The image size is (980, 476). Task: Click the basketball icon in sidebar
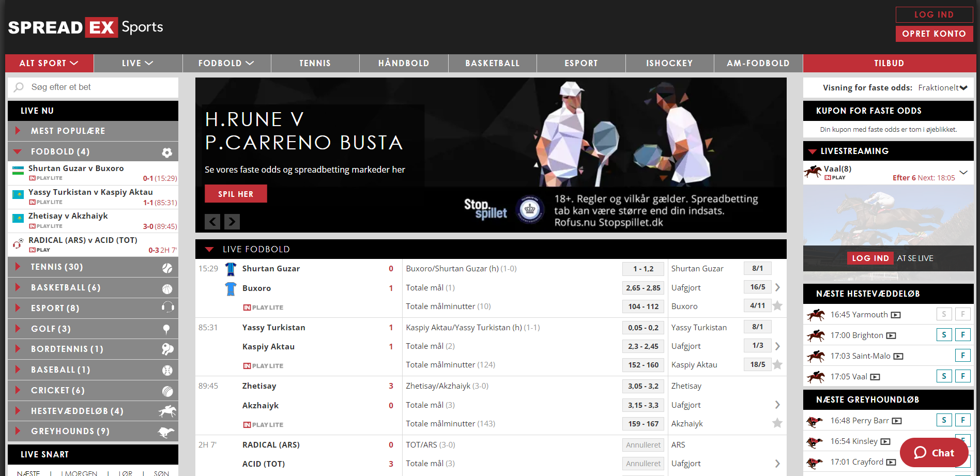click(167, 288)
